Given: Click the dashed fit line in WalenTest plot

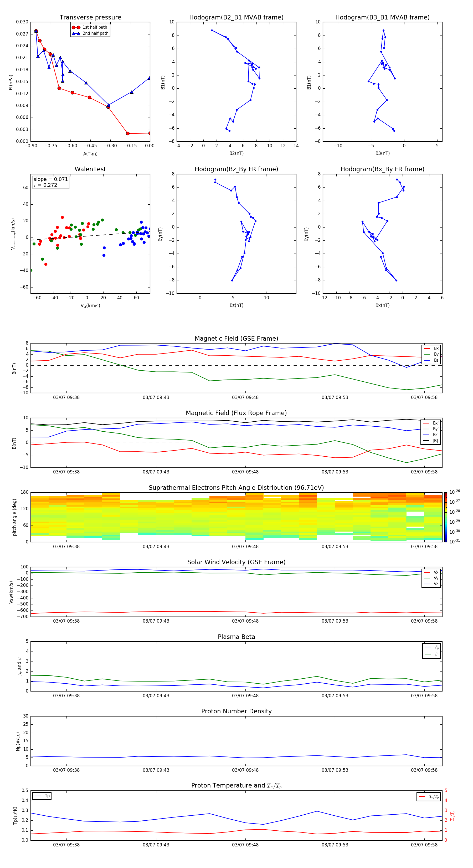Looking at the screenshot, I should [x=90, y=236].
